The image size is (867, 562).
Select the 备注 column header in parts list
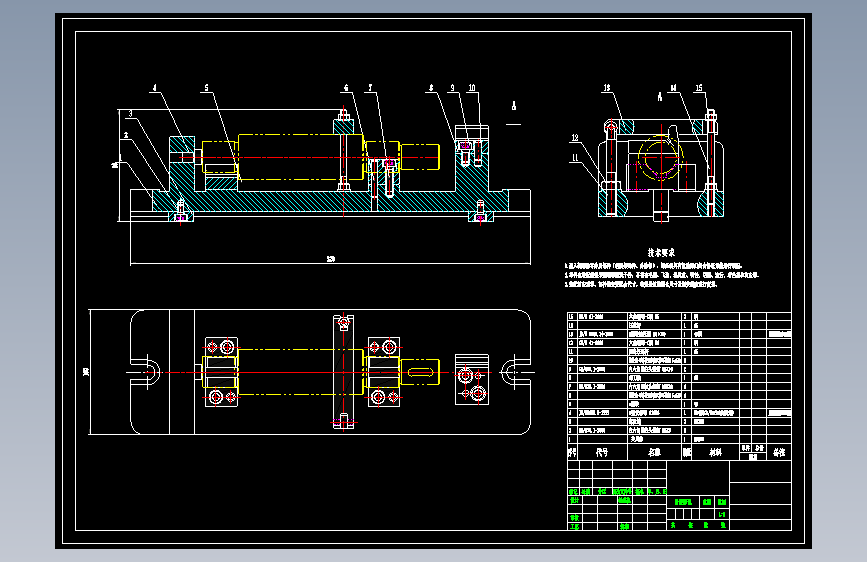coord(779,452)
